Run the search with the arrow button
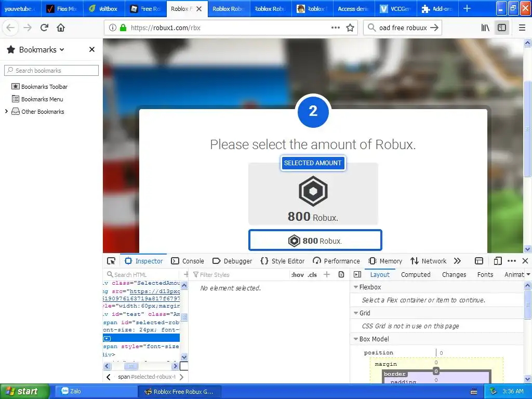Image resolution: width=532 pixels, height=399 pixels. coord(434,28)
